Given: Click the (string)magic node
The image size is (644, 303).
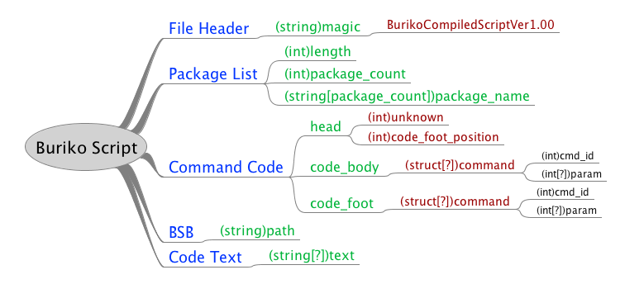Looking at the screenshot, I should [x=317, y=27].
